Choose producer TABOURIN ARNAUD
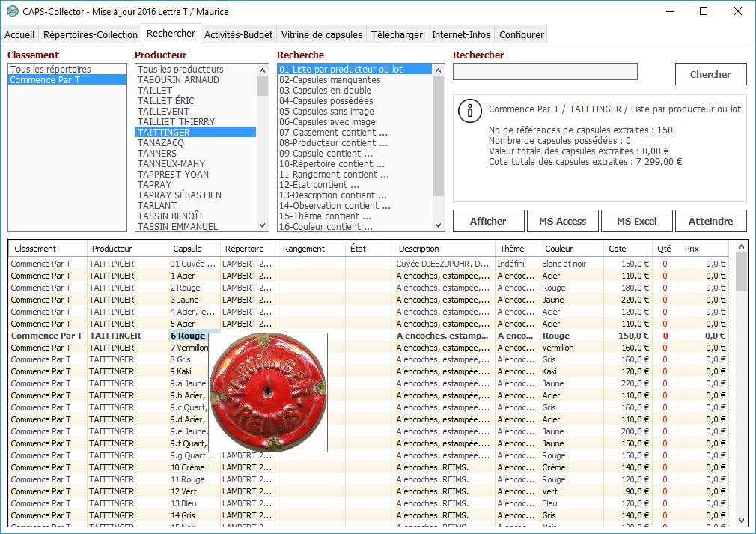 [196, 80]
